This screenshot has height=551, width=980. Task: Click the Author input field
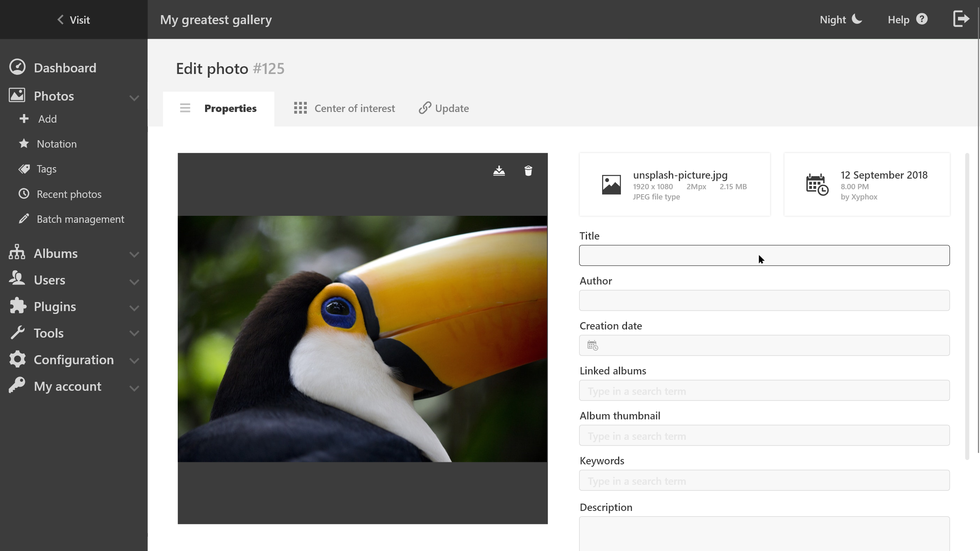tap(764, 300)
